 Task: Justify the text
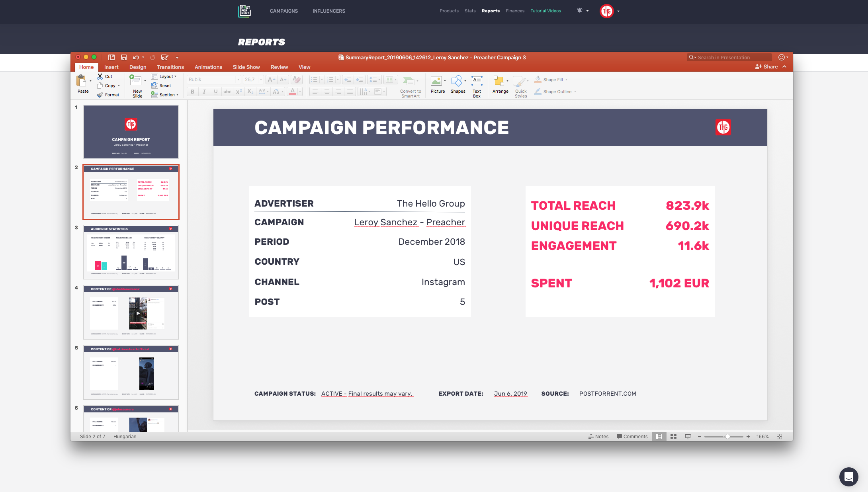pos(350,92)
